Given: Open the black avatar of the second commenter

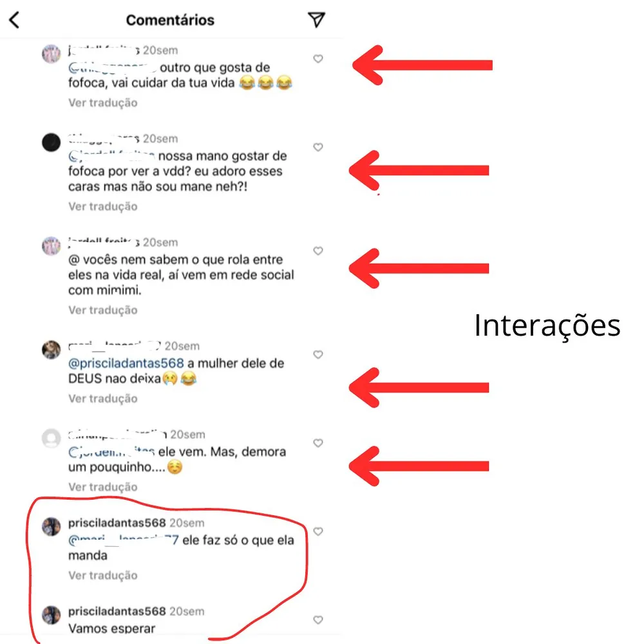Looking at the screenshot, I should coord(52,142).
